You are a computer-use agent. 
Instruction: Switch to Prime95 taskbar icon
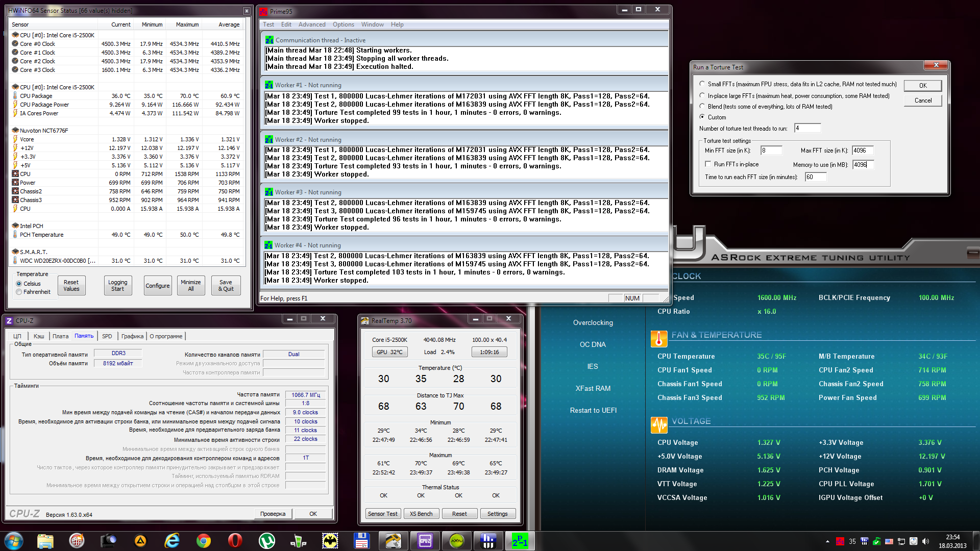[520, 541]
